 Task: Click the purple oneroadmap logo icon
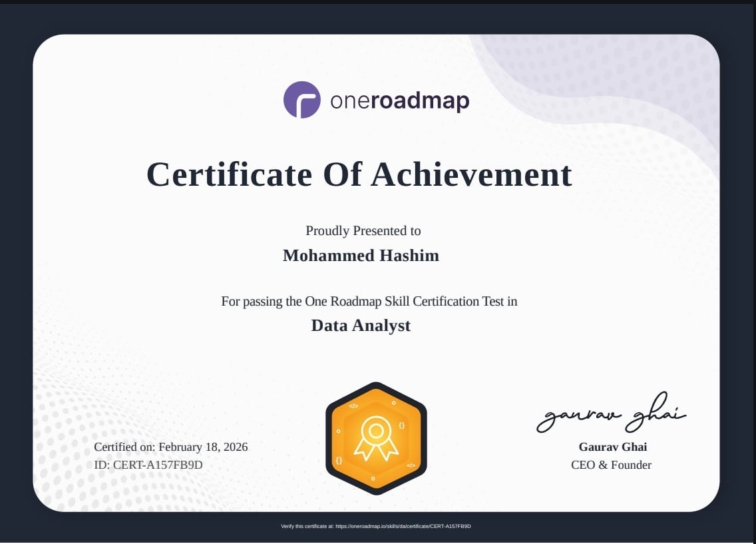(302, 100)
